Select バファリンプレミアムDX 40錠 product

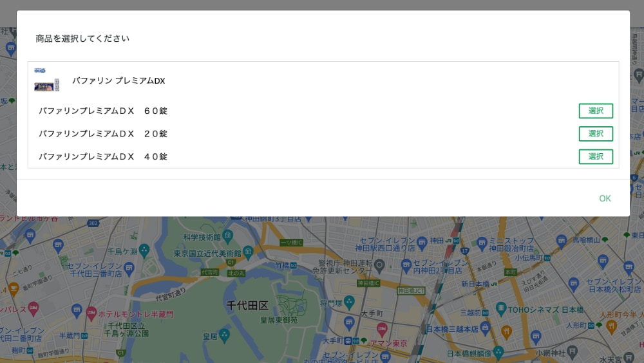click(x=596, y=156)
